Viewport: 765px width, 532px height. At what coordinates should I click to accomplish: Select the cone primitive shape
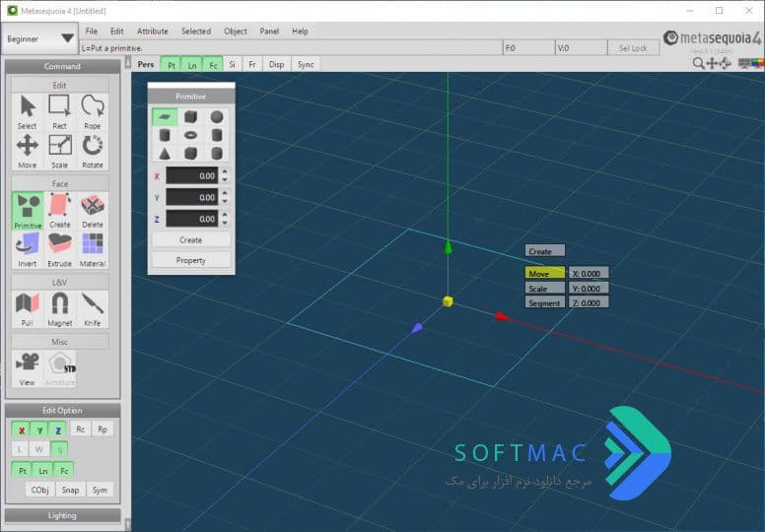coord(165,153)
